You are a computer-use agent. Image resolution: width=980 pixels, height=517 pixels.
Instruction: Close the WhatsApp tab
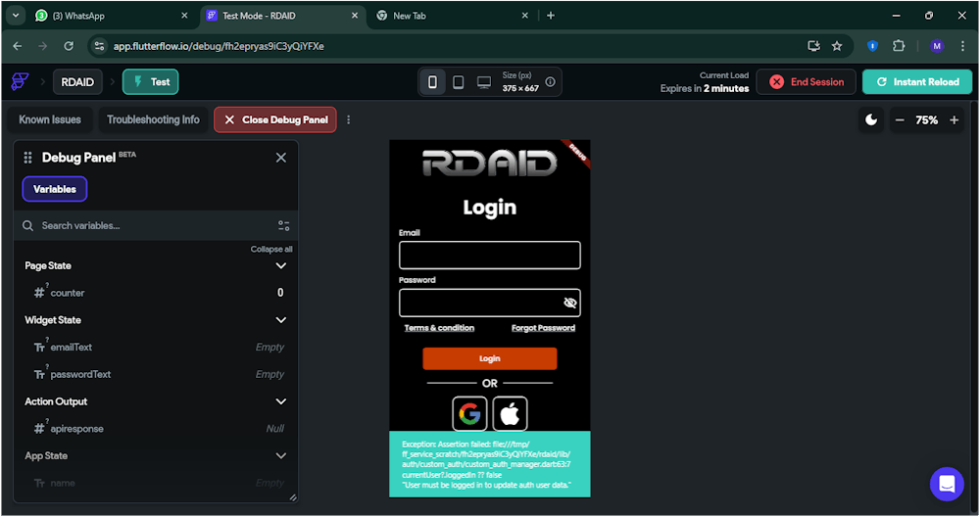click(184, 16)
